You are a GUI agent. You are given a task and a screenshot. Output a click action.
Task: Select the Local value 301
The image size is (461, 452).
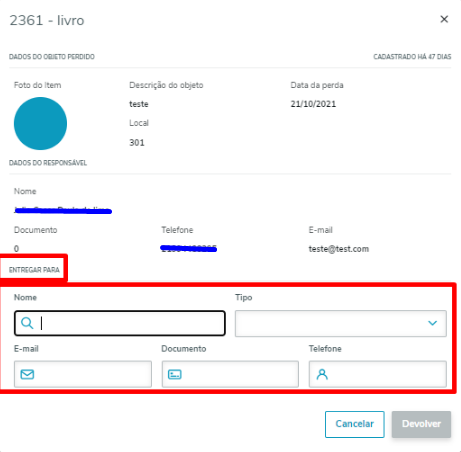tap(137, 143)
